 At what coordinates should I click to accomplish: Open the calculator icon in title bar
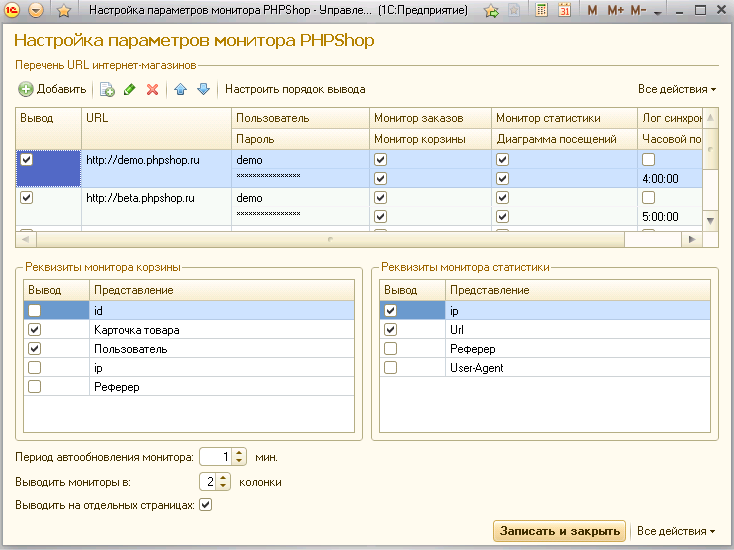[x=542, y=11]
